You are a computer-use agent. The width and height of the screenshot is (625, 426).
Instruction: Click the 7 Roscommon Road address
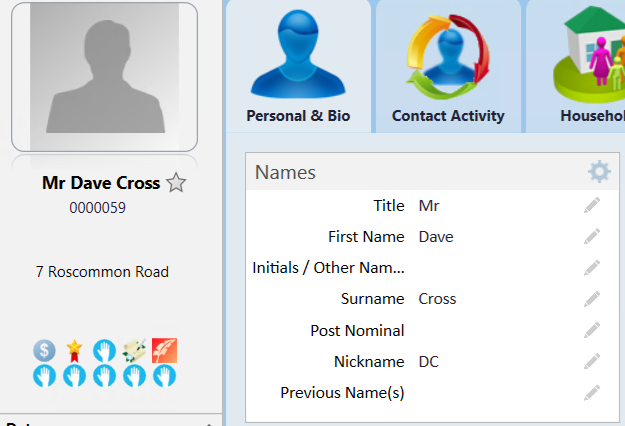click(x=102, y=272)
